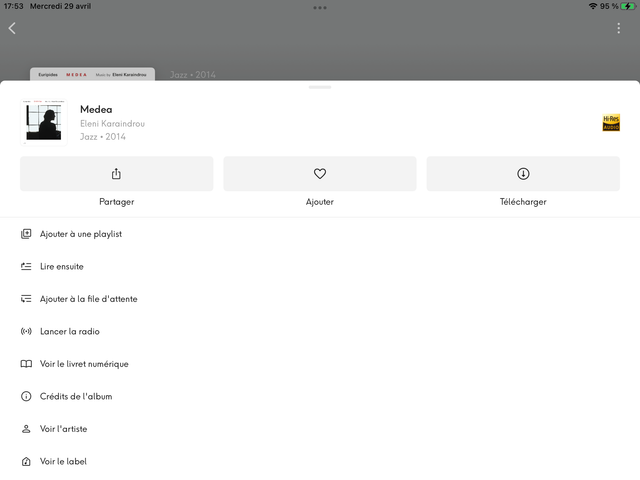Tap the three-dot multitasking indicator at top center
640x480 pixels.
[x=320, y=8]
